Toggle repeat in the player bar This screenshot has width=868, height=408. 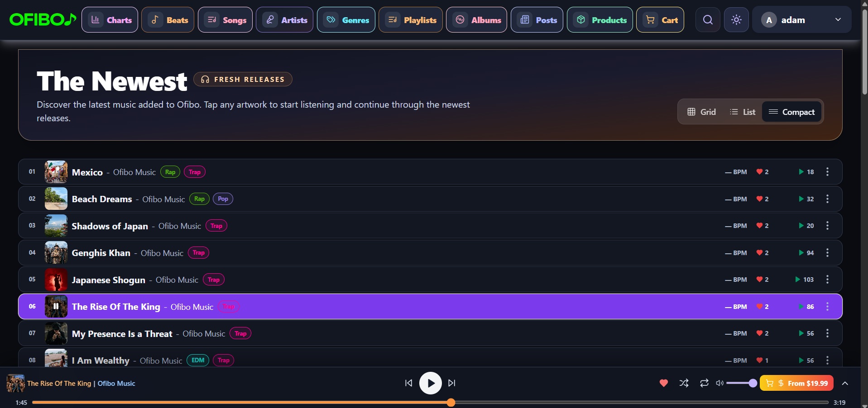(x=704, y=383)
